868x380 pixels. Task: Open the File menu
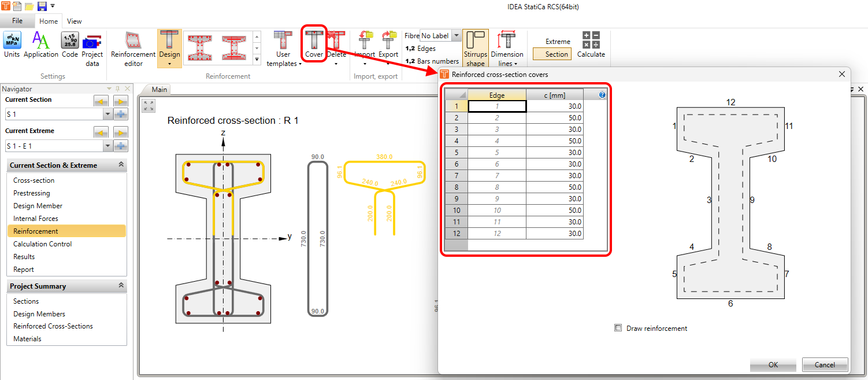pyautogui.click(x=17, y=21)
